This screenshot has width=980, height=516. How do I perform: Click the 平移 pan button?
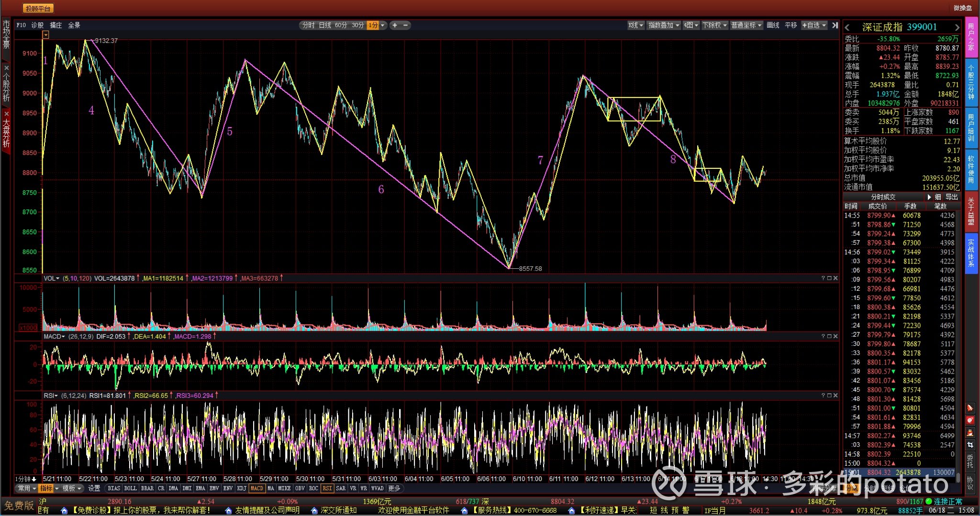tap(791, 25)
